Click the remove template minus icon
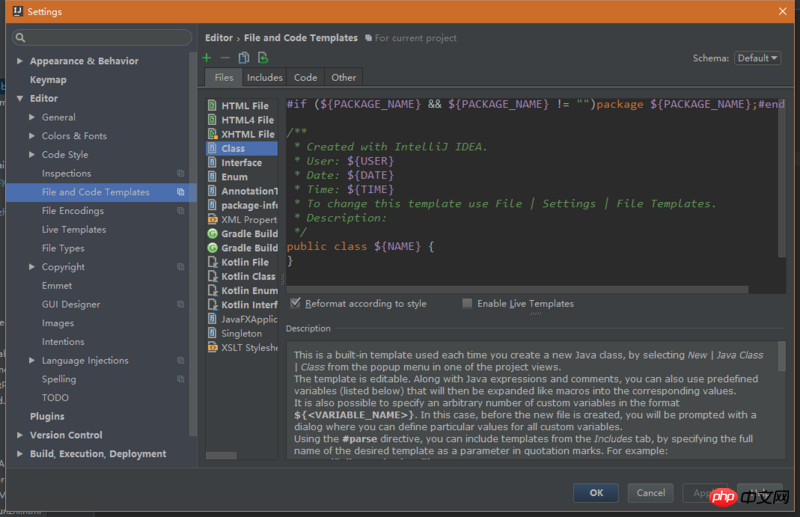 pyautogui.click(x=225, y=58)
